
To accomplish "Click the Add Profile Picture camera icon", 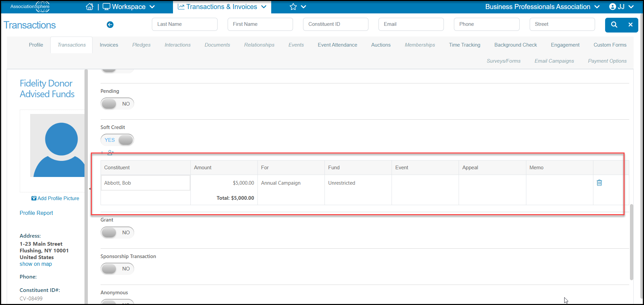I will click(x=34, y=198).
